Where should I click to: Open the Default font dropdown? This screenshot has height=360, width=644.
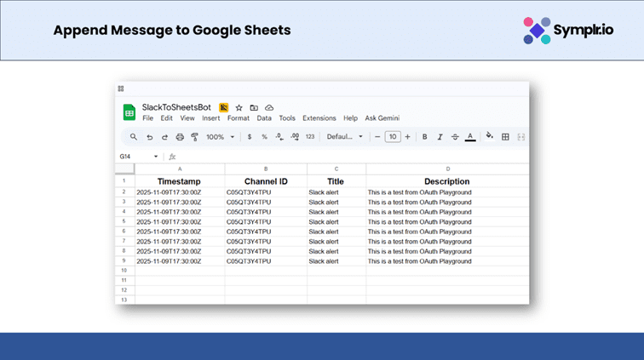(345, 137)
